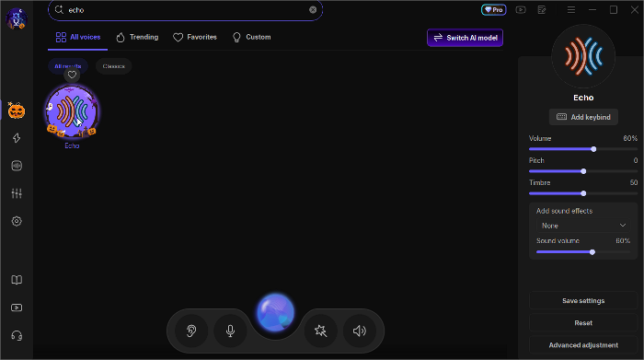The image size is (644, 360).
Task: Switch to the Custom tab
Action: pos(251,37)
